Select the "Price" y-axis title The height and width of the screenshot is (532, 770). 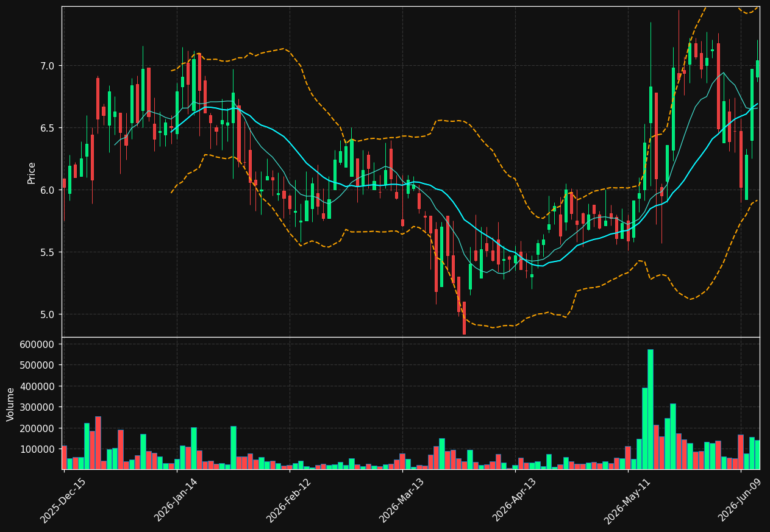(x=32, y=172)
